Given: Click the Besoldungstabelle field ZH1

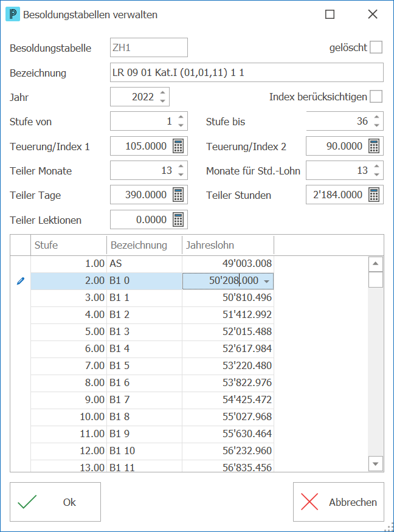Looking at the screenshot, I should (x=149, y=47).
